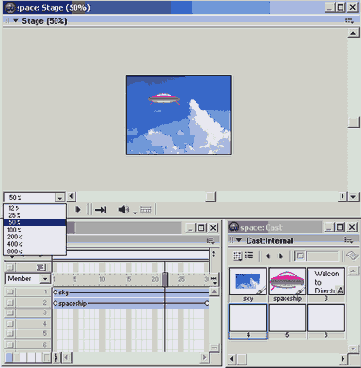Toggle the script channel visibility button

pyautogui.click(x=10, y=267)
